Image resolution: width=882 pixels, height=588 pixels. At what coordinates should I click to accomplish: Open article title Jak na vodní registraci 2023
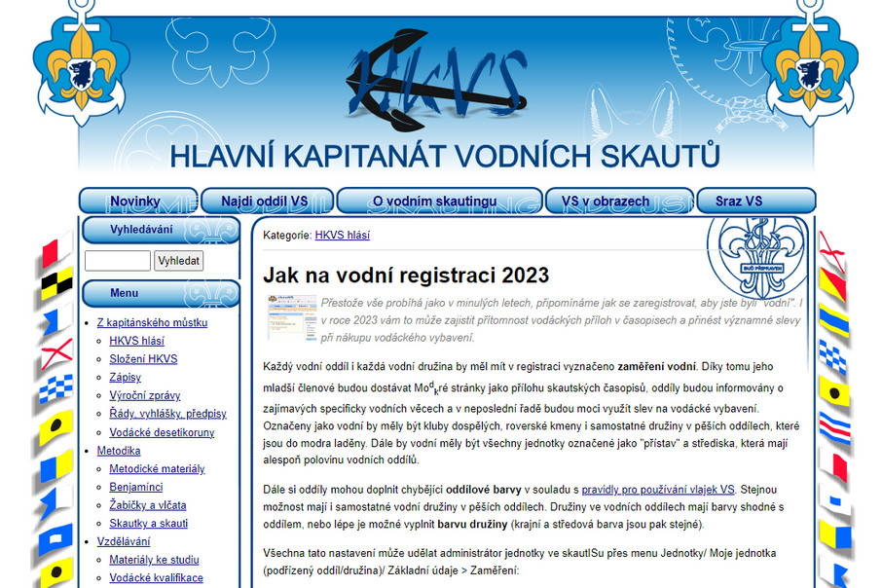(406, 276)
